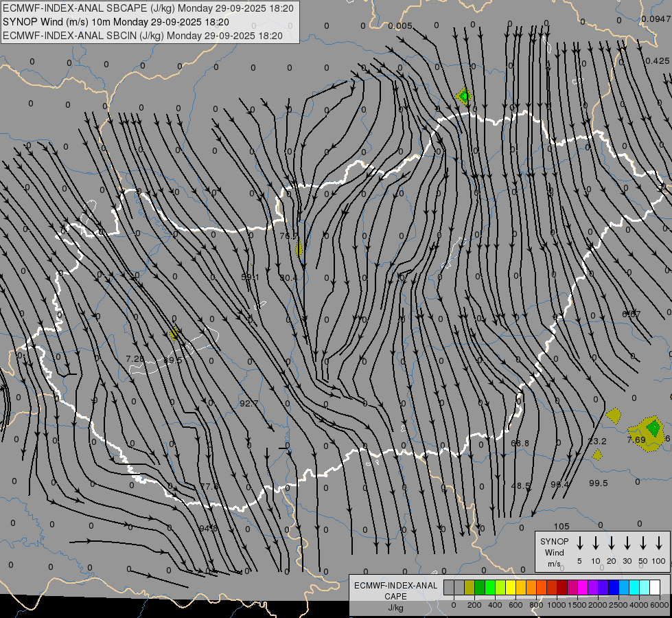Click the 92.7 data label

[248, 403]
